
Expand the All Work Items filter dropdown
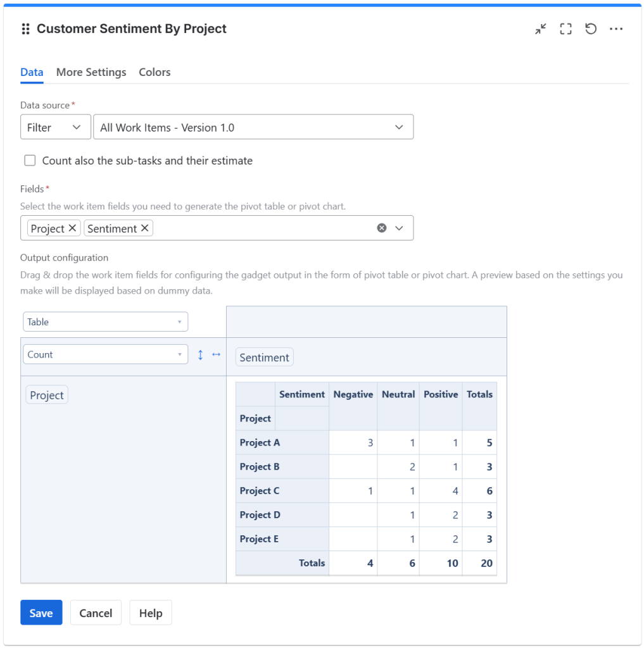(x=253, y=127)
